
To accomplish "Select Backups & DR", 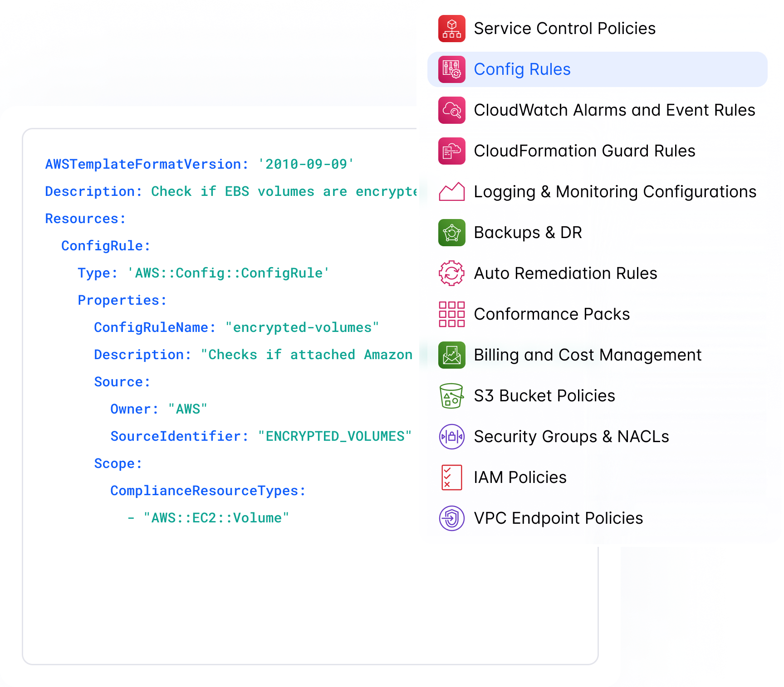I will click(597, 233).
